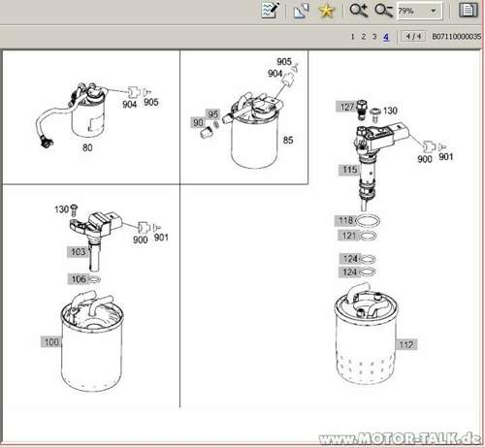Select part label 118 O-ring
This screenshot has height=448, width=485.
(x=345, y=221)
